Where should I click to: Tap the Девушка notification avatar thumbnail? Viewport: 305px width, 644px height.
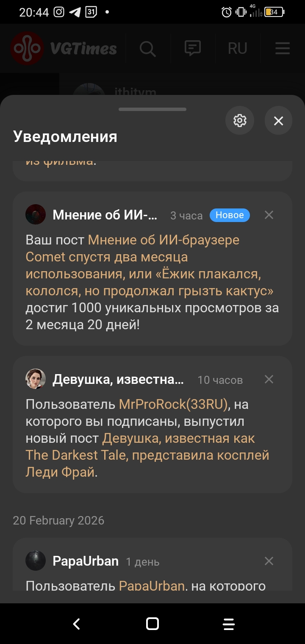(x=36, y=379)
